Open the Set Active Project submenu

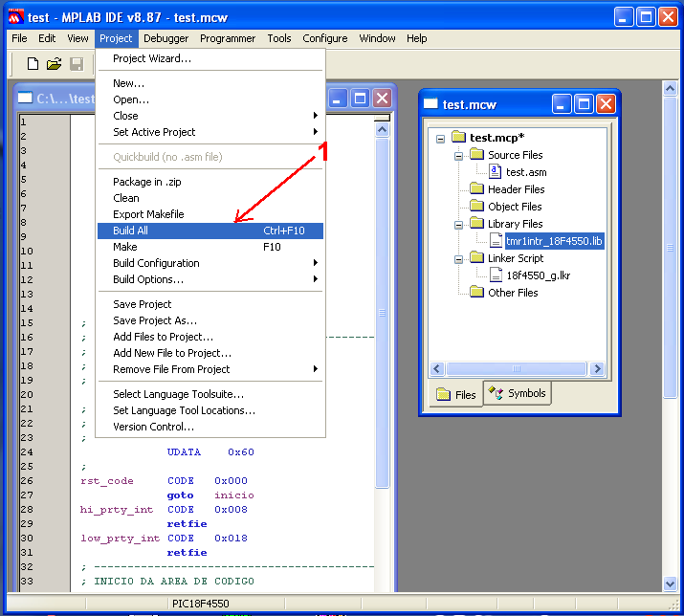coord(210,132)
